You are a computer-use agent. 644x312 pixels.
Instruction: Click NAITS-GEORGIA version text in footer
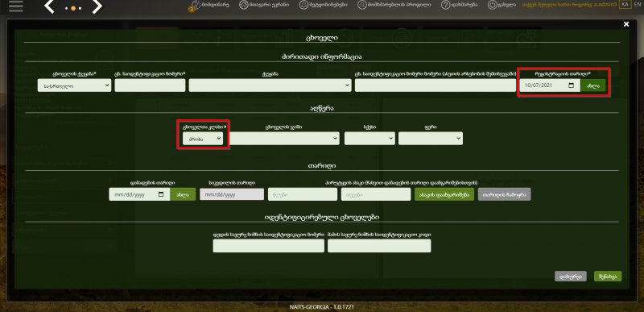[x=321, y=307]
